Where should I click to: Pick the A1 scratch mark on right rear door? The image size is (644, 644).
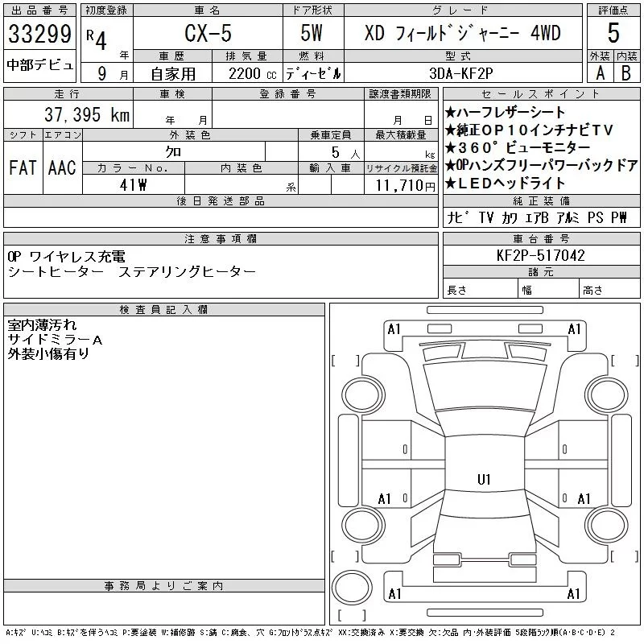tap(585, 499)
